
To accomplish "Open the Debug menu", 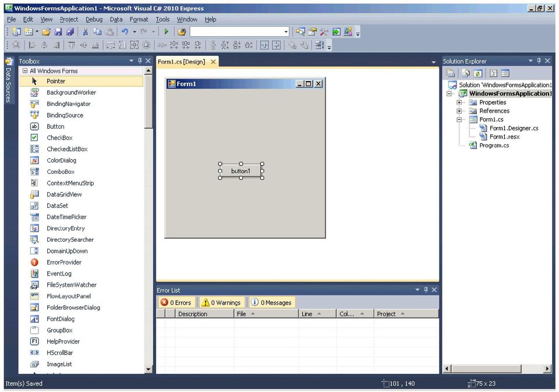I will click(94, 19).
